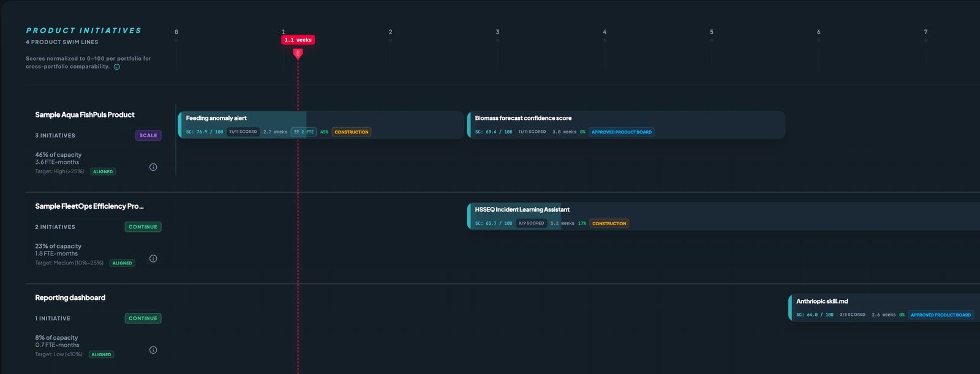Click 11/11 SCORED badge on Feeding anomaly alert
This screenshot has width=980, height=374.
[243, 132]
